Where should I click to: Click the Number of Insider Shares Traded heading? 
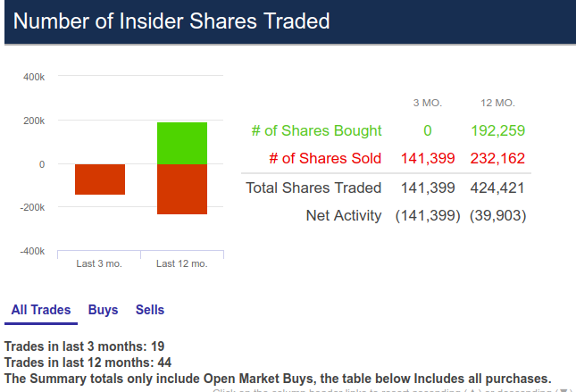[x=171, y=21]
